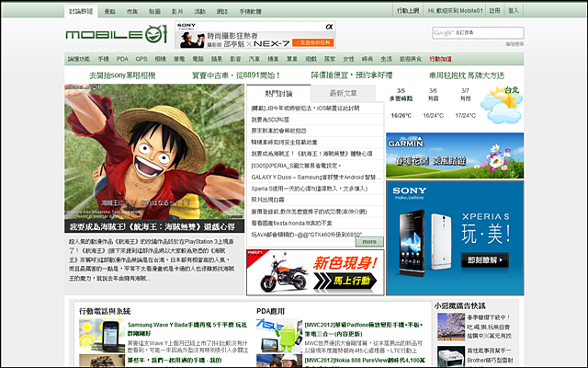Open the Xperia S 使用一天 thread
Screen dimensions: 588x368
point(309,189)
